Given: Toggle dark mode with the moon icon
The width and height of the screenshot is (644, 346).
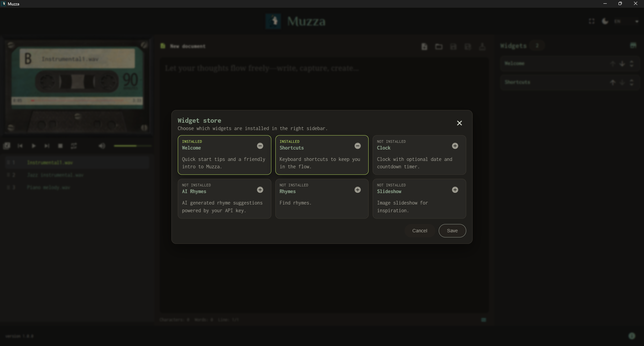Looking at the screenshot, I should (605, 21).
